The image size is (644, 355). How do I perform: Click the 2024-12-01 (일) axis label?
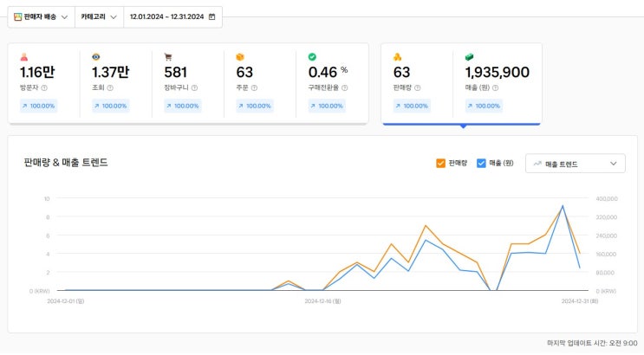(66, 301)
